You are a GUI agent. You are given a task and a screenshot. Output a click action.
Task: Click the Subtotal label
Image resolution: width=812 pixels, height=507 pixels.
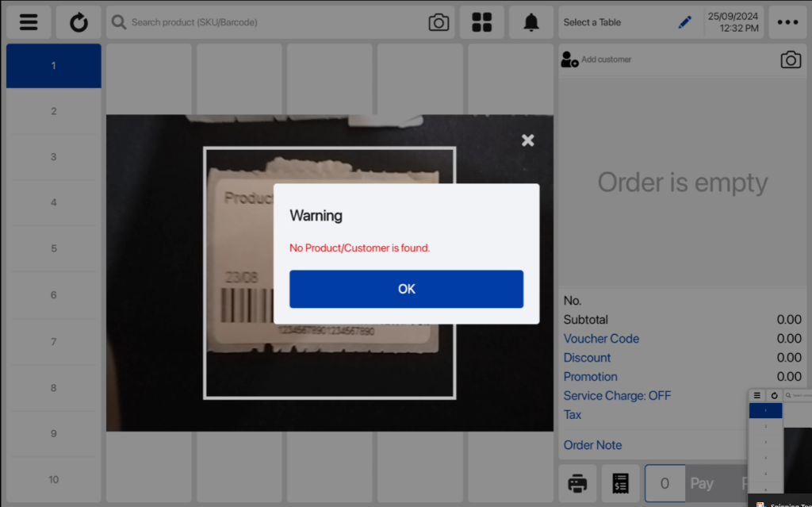(586, 319)
